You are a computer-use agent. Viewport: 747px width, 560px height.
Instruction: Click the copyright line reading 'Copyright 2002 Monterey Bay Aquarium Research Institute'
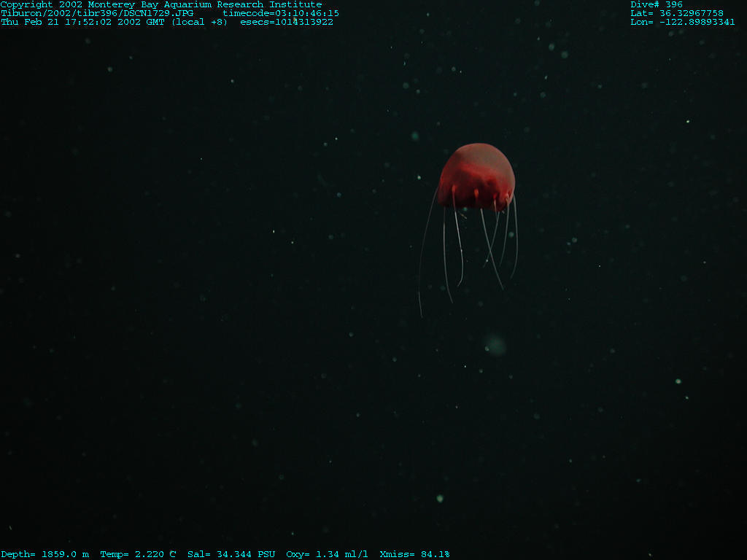click(x=161, y=5)
